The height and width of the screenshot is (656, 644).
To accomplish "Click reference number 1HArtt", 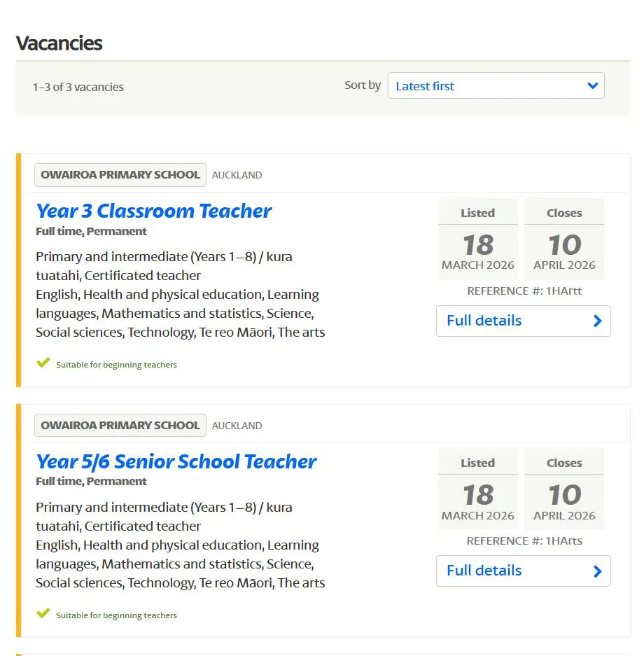I will pos(524,291).
